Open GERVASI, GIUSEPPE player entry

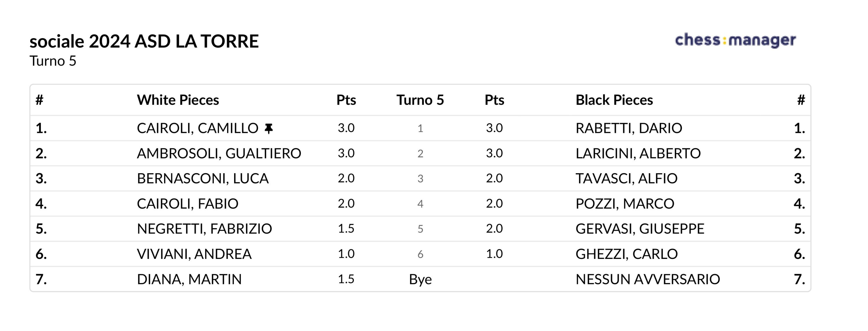(639, 229)
